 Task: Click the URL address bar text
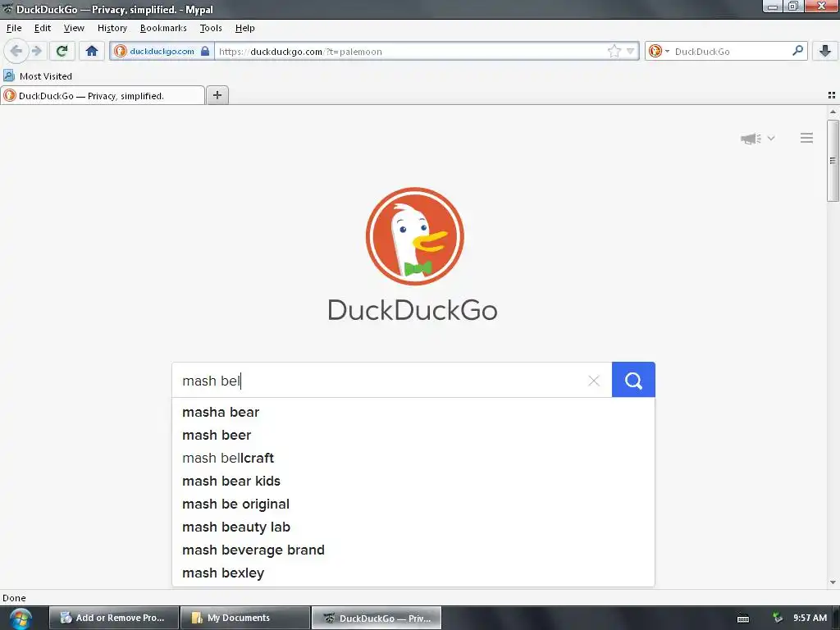(x=300, y=52)
